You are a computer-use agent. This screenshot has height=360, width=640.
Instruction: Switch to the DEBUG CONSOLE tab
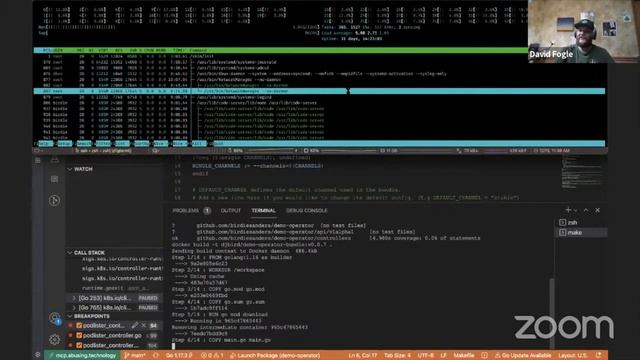pyautogui.click(x=307, y=210)
